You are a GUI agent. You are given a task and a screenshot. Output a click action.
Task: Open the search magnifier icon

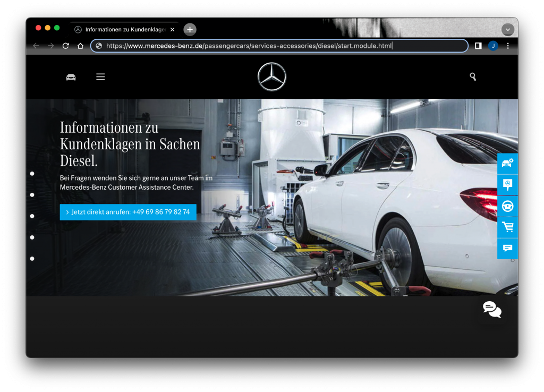(473, 76)
